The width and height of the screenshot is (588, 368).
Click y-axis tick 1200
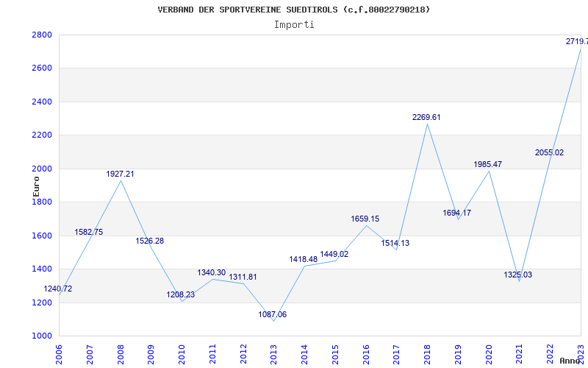(x=42, y=302)
